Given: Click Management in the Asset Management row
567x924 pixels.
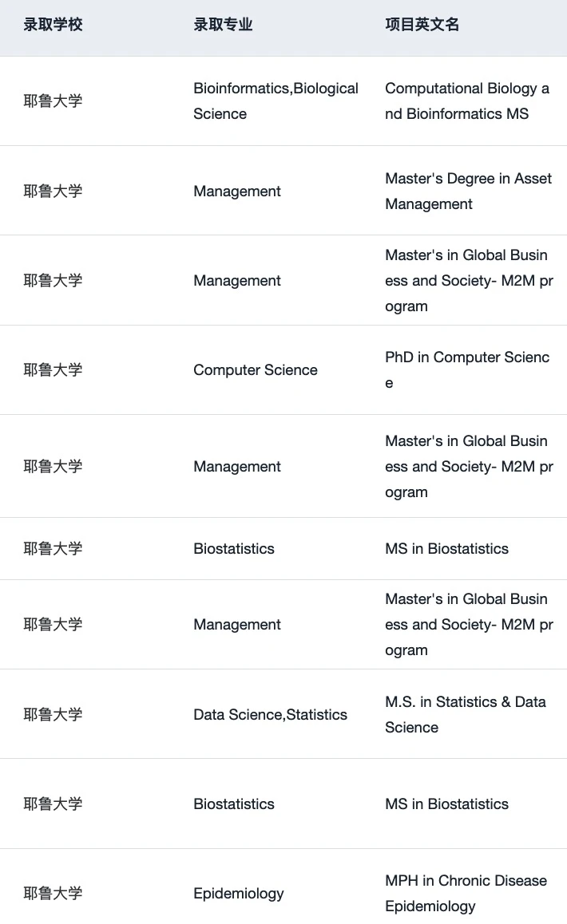Looking at the screenshot, I should point(237,192).
